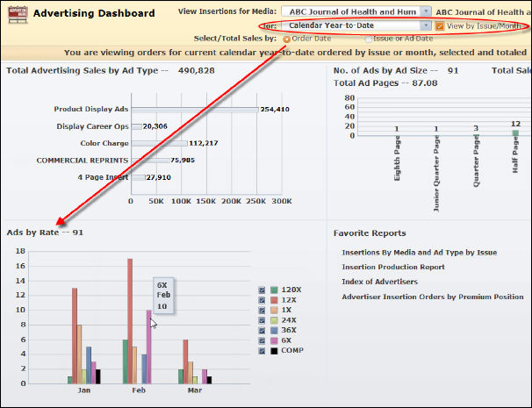Toggle the View by Issue/Month checkbox
This screenshot has height=408, width=532.
point(440,26)
